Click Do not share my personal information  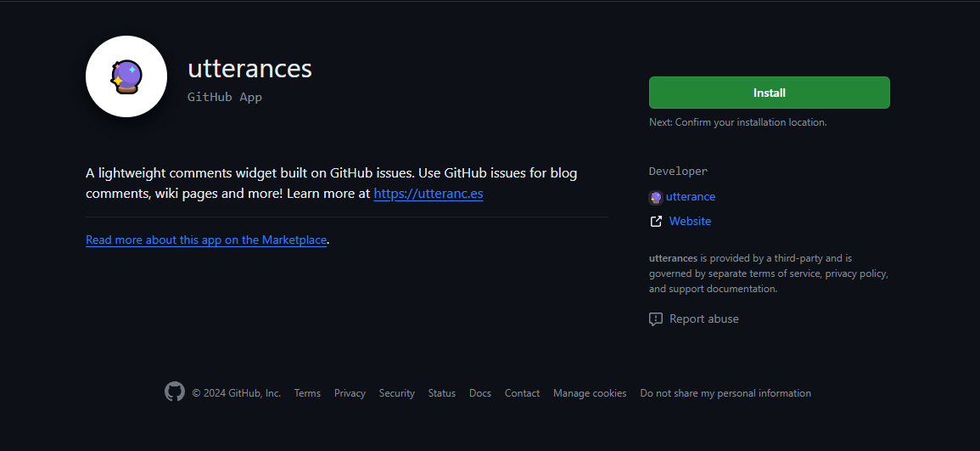click(x=725, y=393)
